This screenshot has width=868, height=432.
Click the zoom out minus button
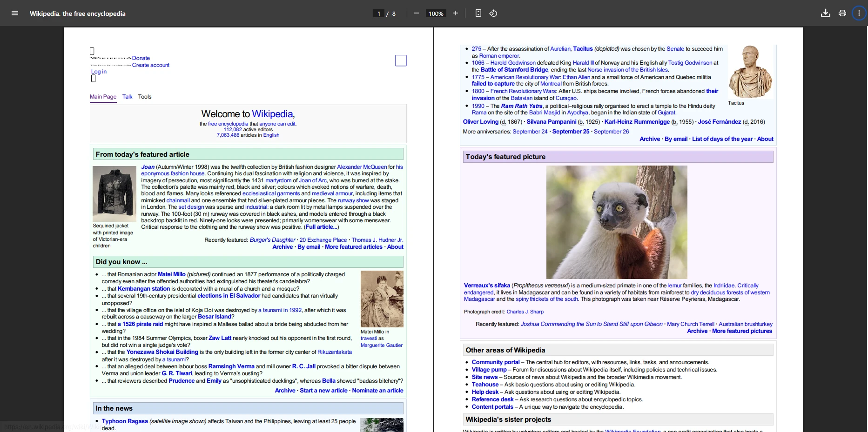point(417,13)
